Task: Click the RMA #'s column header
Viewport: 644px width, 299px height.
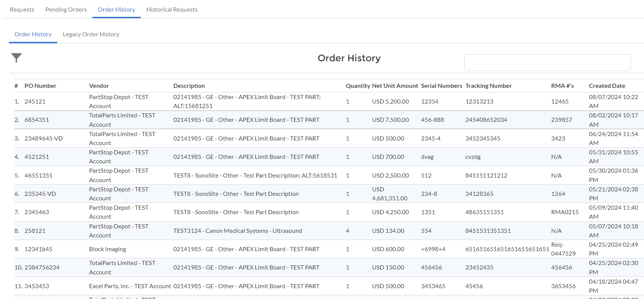Action: [562, 86]
